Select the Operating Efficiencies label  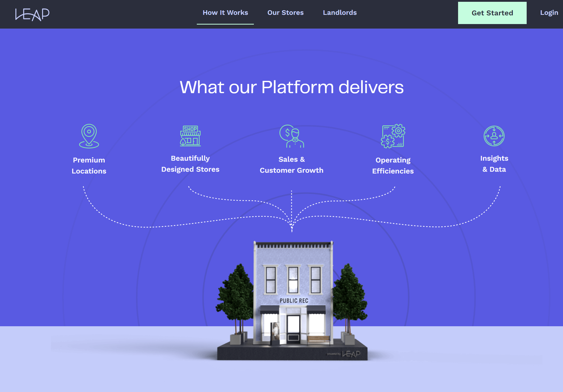point(393,166)
